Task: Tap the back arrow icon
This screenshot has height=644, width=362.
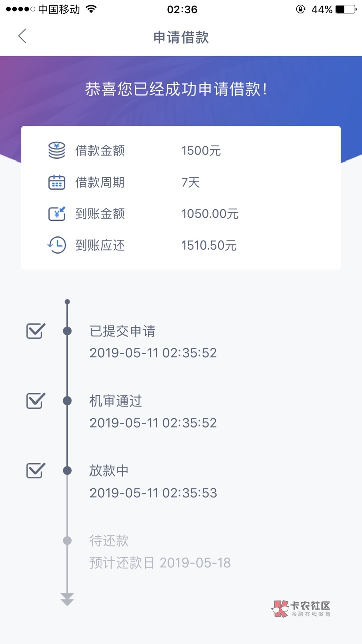Action: point(22,36)
